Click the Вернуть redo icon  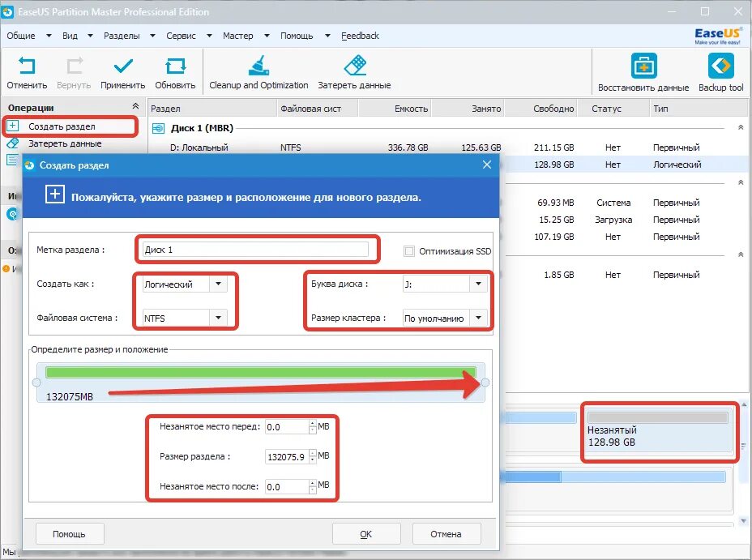[74, 66]
